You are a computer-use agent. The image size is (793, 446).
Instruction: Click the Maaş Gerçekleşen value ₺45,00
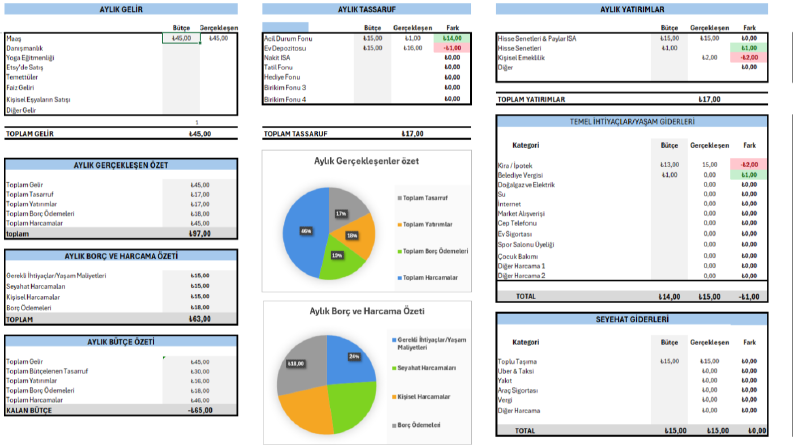(x=218, y=38)
